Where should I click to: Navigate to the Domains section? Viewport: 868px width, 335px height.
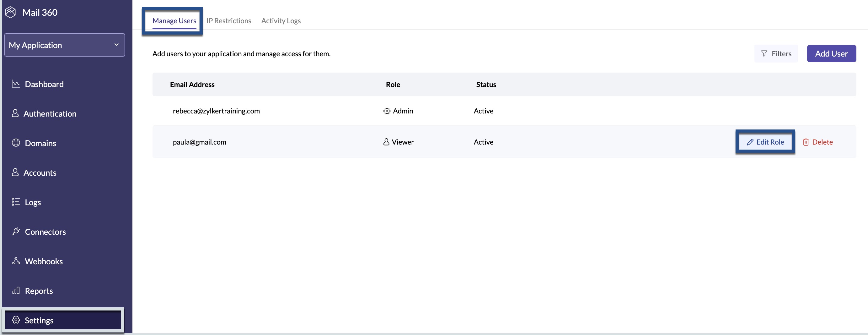point(40,143)
